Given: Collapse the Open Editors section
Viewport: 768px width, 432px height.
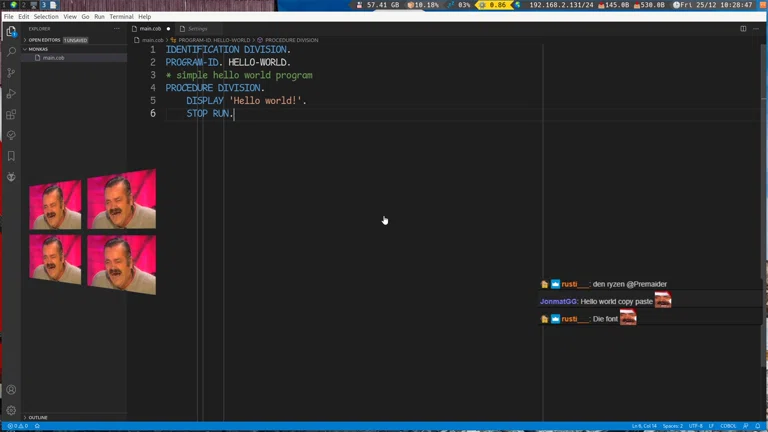Looking at the screenshot, I should 44,40.
